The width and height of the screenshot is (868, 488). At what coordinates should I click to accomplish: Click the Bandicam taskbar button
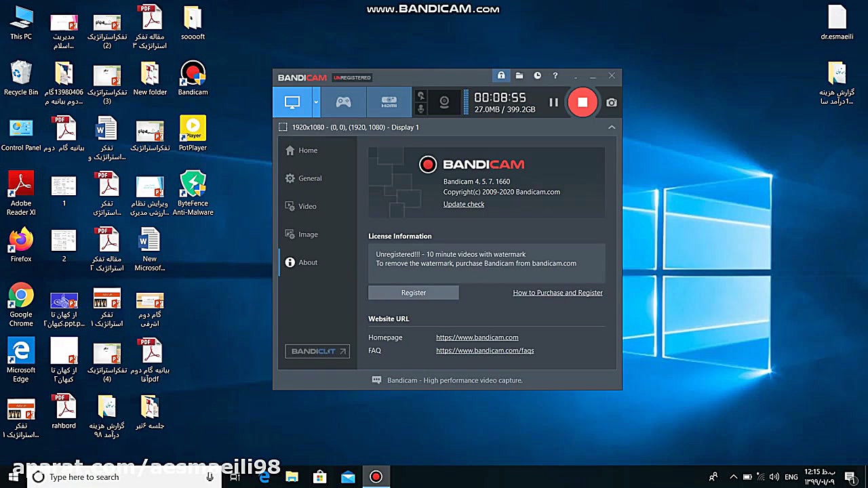pyautogui.click(x=376, y=477)
